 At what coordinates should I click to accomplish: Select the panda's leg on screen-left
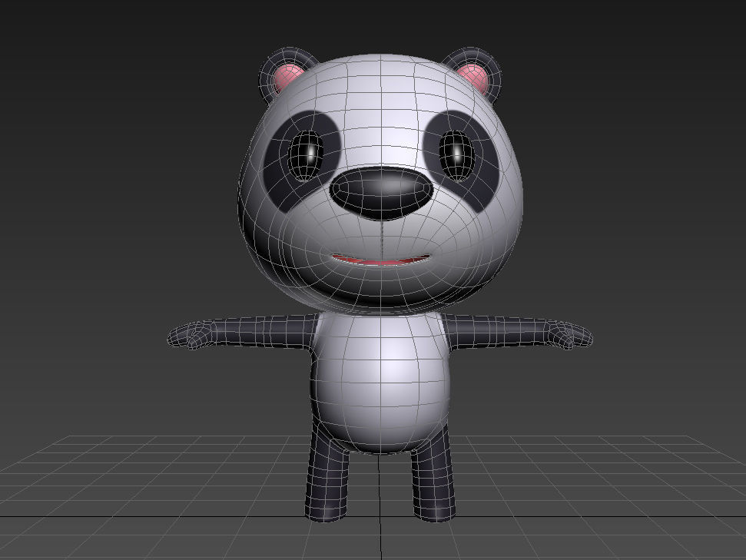coord(327,476)
